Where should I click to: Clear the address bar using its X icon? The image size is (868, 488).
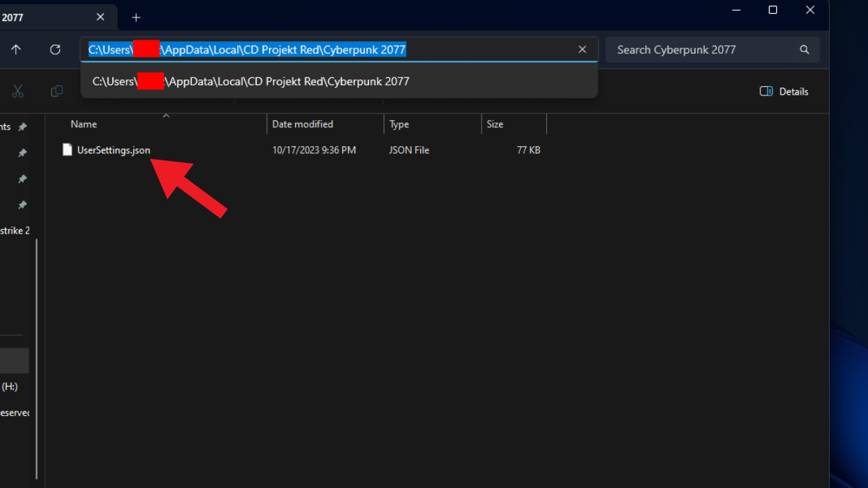coord(582,49)
